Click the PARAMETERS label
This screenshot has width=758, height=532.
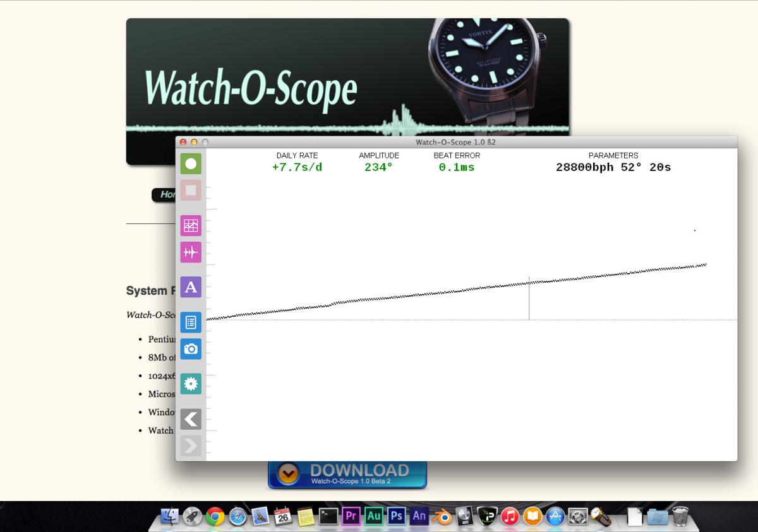[613, 155]
